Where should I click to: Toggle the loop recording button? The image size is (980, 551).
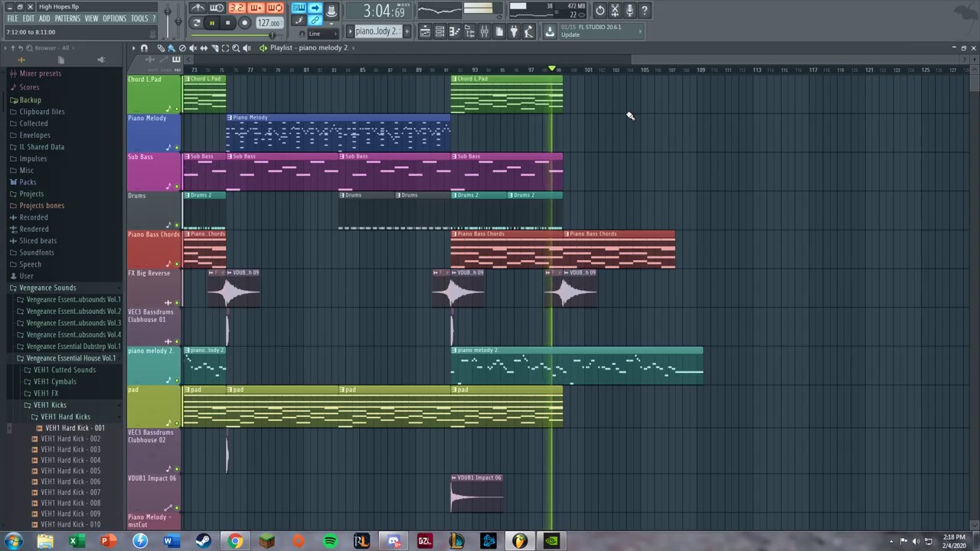275,8
